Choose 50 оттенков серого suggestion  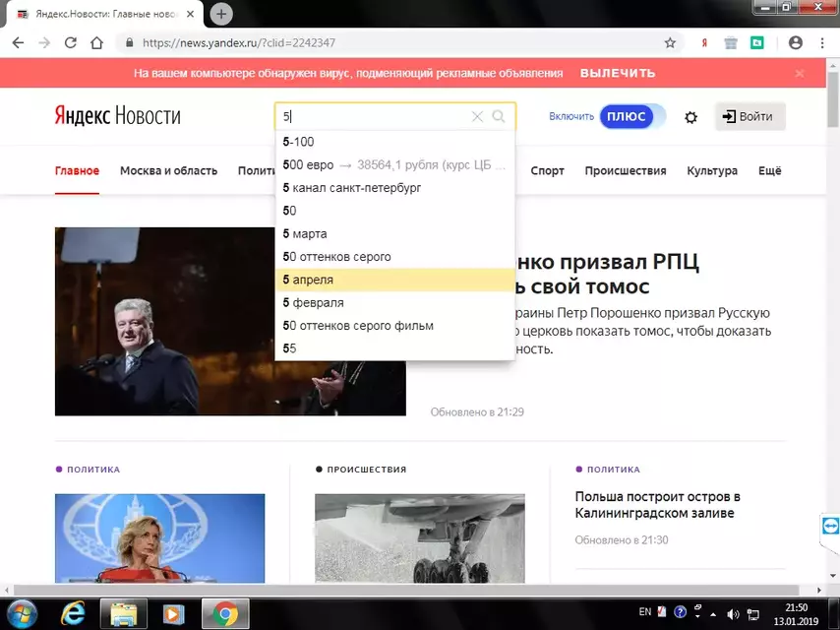point(395,257)
